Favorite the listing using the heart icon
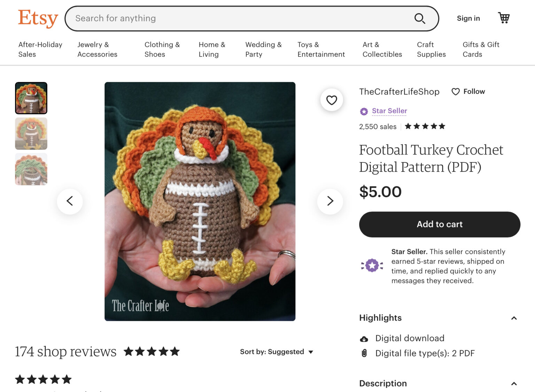This screenshot has height=392, width=535. click(x=331, y=100)
